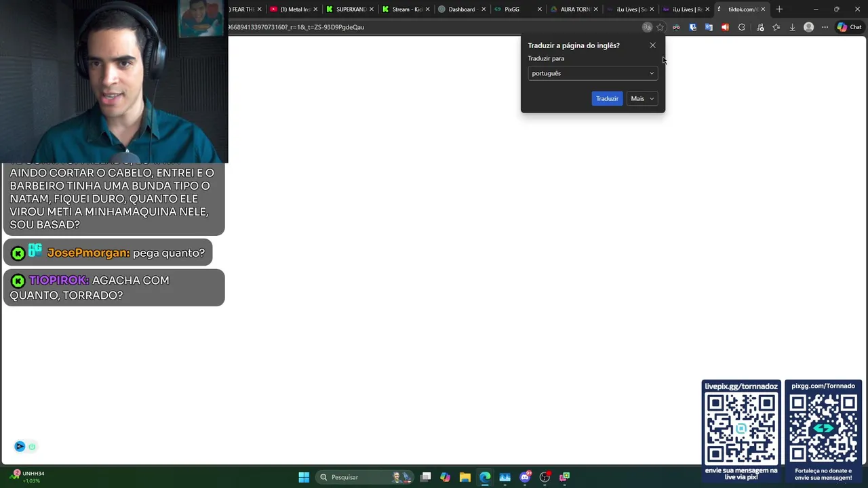Image resolution: width=868 pixels, height=488 pixels.
Task: Open a new browser tab
Action: 779,9
